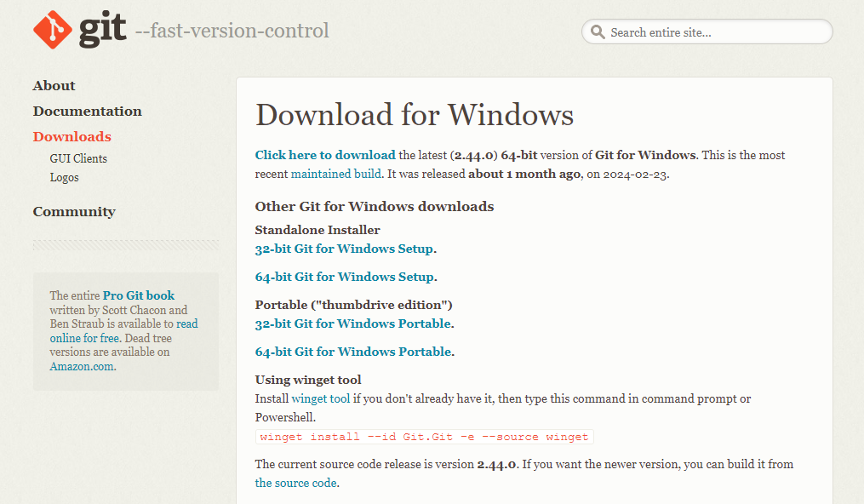Focus the Search entire site field
The image size is (864, 504).
tap(707, 32)
